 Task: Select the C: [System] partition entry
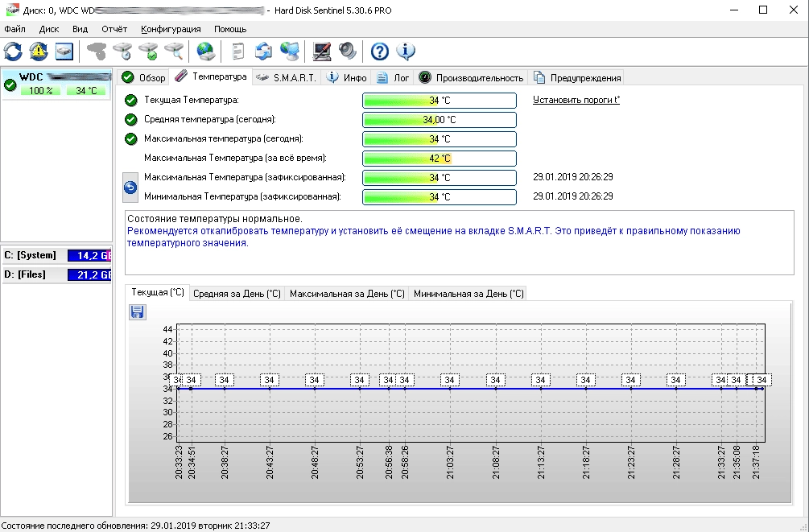pyautogui.click(x=57, y=255)
